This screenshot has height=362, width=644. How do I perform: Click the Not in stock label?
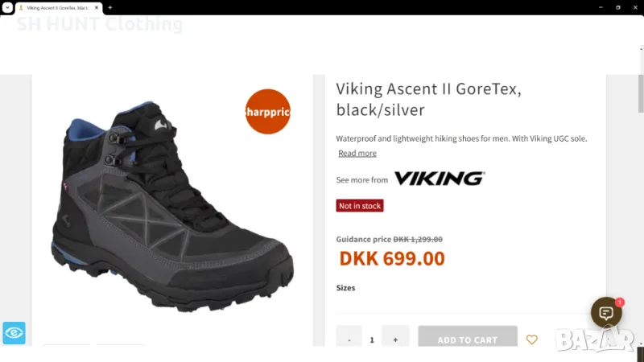360,206
